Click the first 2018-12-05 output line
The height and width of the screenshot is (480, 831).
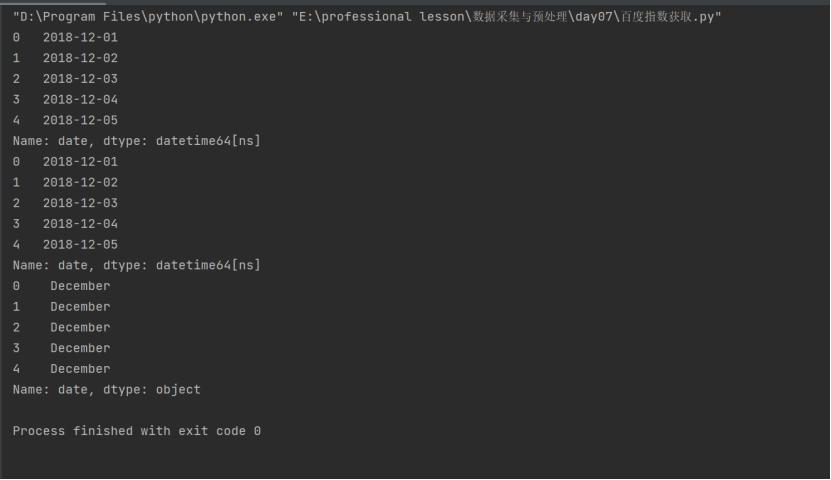pyautogui.click(x=65, y=120)
